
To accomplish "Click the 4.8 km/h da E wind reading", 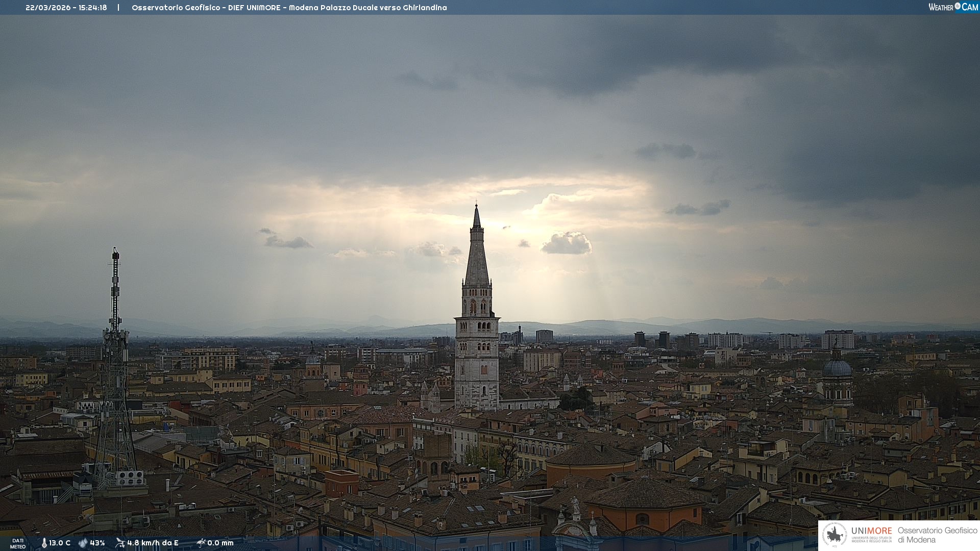I will pos(153,543).
